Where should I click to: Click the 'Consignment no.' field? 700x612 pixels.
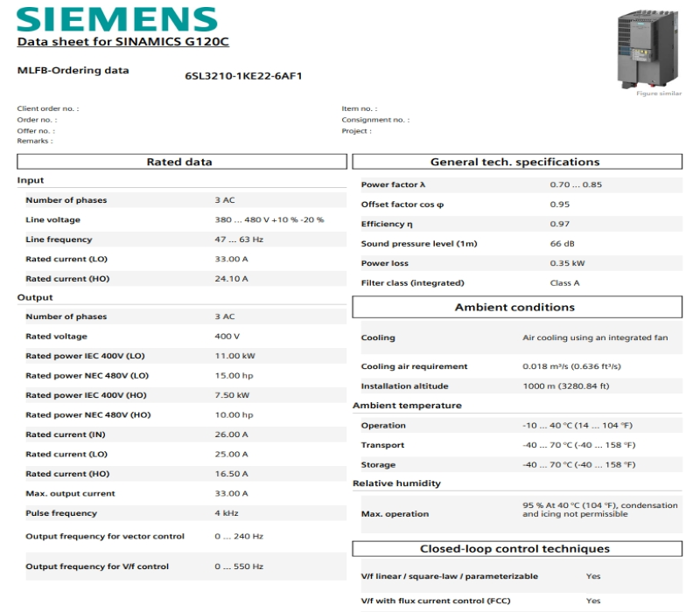click(375, 120)
